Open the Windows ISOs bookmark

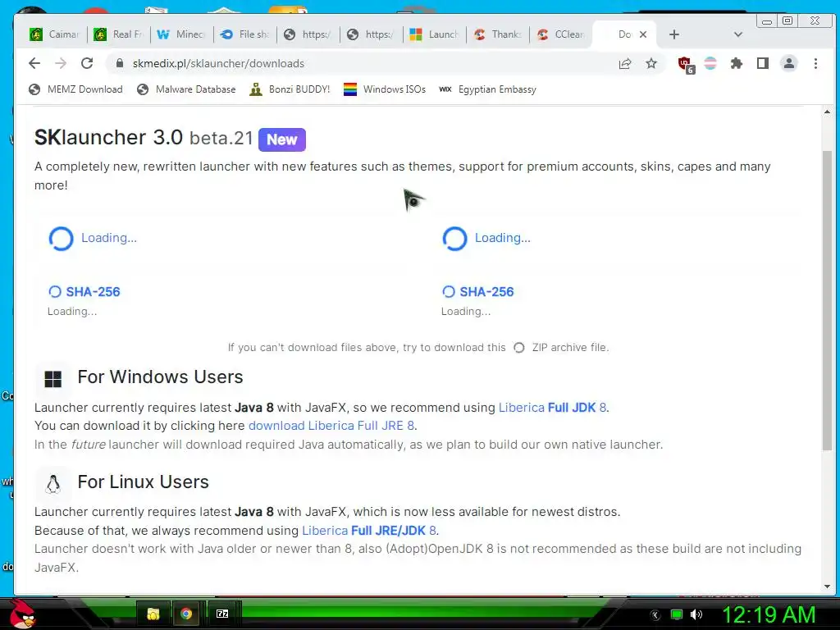(x=385, y=89)
